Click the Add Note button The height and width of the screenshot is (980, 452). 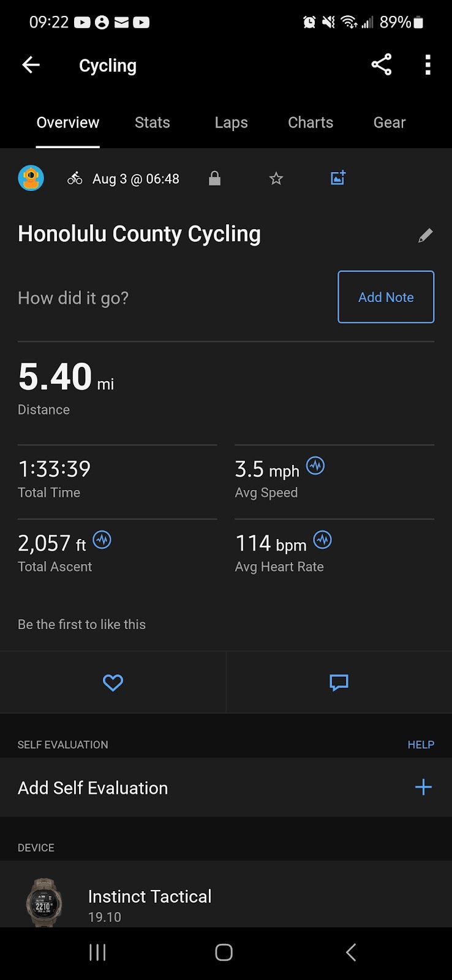[386, 297]
